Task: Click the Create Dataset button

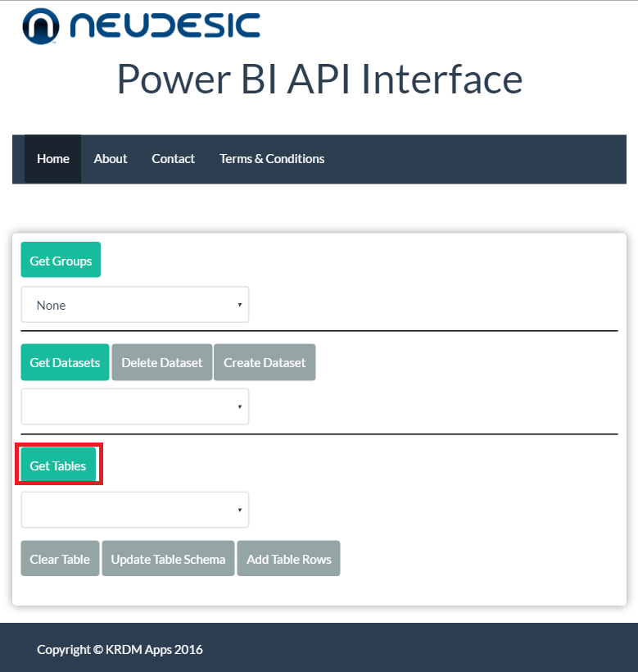Action: coord(265,362)
